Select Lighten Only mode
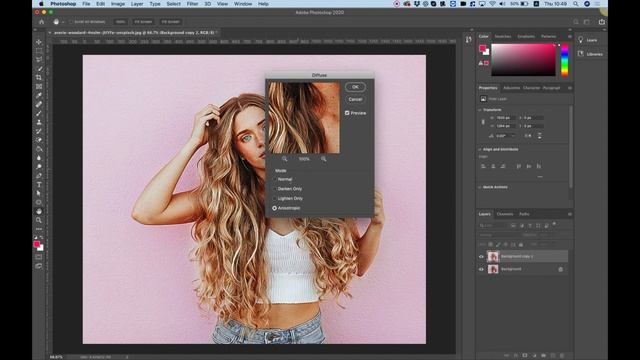The height and width of the screenshot is (360, 640). point(275,198)
